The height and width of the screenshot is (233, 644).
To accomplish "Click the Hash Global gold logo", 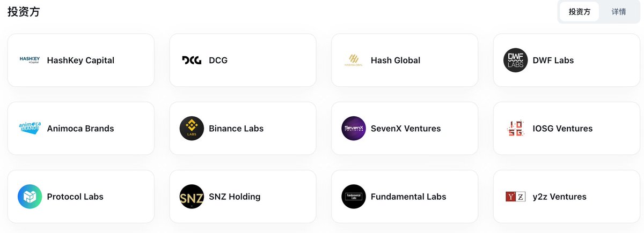I will pyautogui.click(x=354, y=60).
